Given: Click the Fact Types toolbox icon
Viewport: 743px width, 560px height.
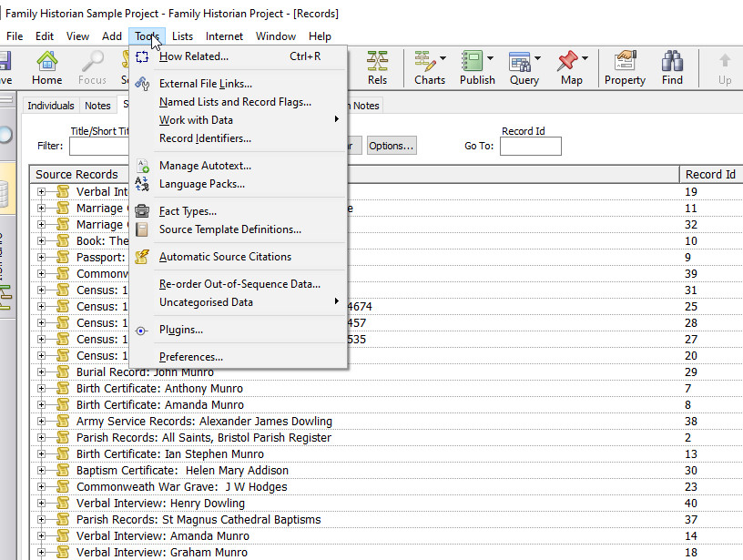Looking at the screenshot, I should (142, 211).
